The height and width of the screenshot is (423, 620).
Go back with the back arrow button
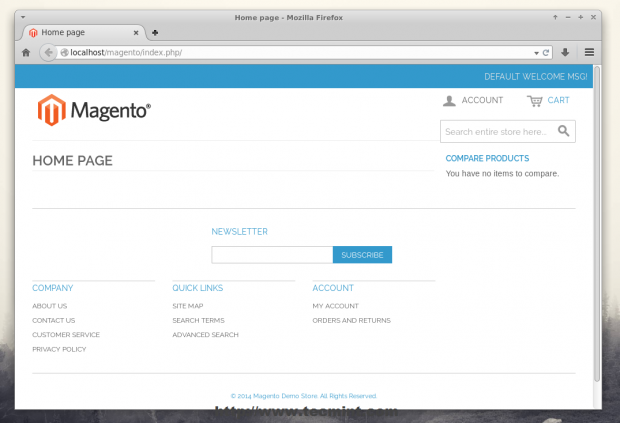click(48, 53)
